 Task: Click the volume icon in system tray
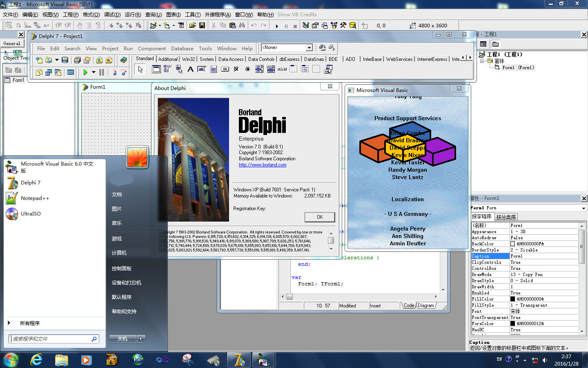point(545,360)
